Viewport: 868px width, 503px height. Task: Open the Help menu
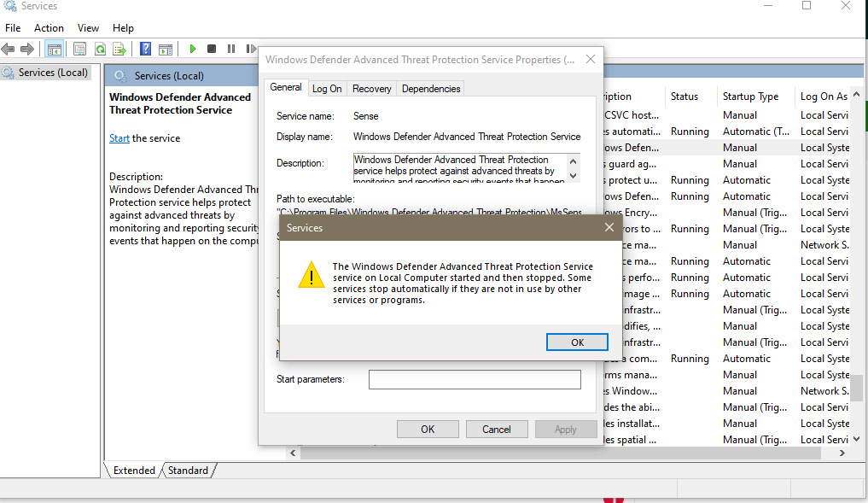click(123, 27)
